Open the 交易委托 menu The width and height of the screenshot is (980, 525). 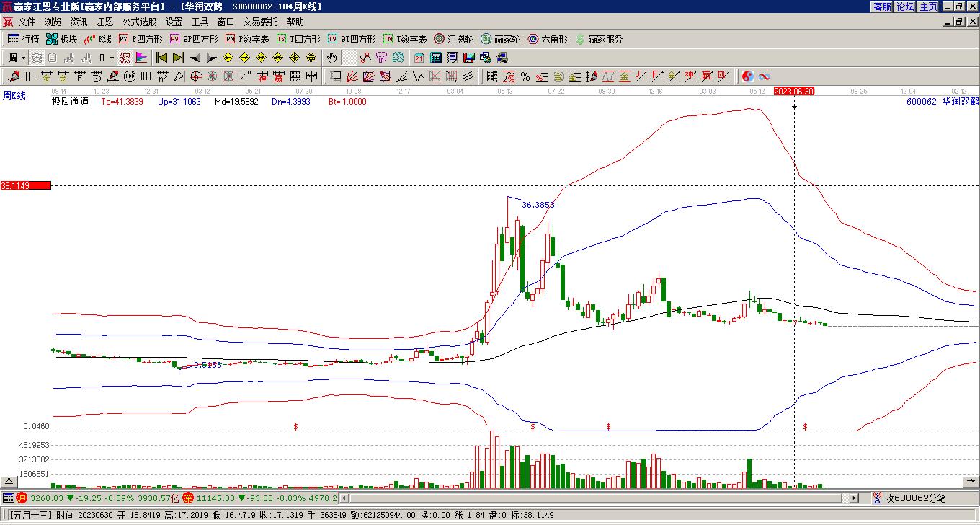click(260, 22)
